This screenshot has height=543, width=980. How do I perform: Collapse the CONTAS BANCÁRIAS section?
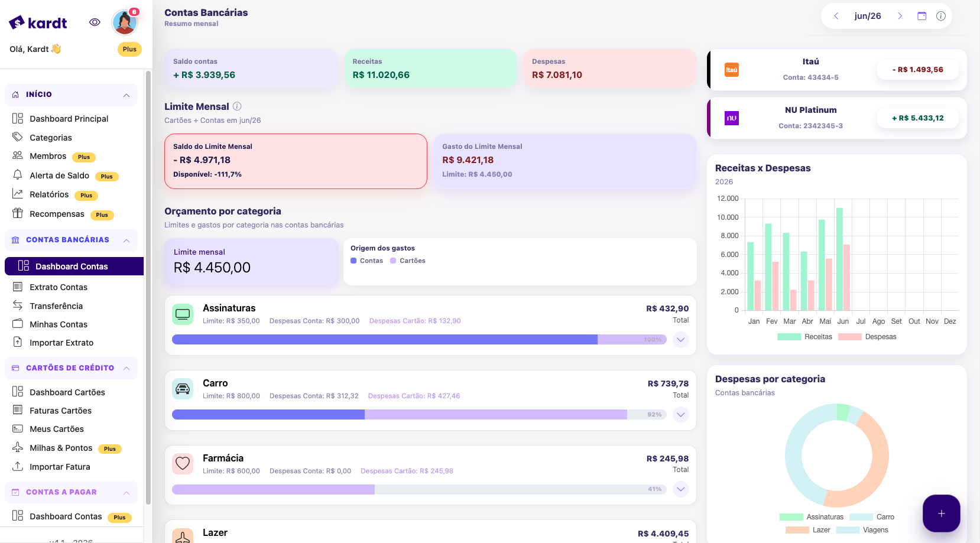coord(126,240)
